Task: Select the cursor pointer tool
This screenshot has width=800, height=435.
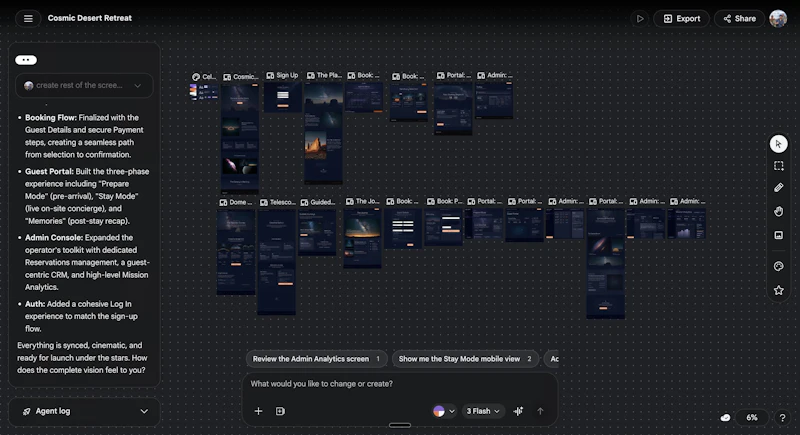Action: (x=778, y=144)
